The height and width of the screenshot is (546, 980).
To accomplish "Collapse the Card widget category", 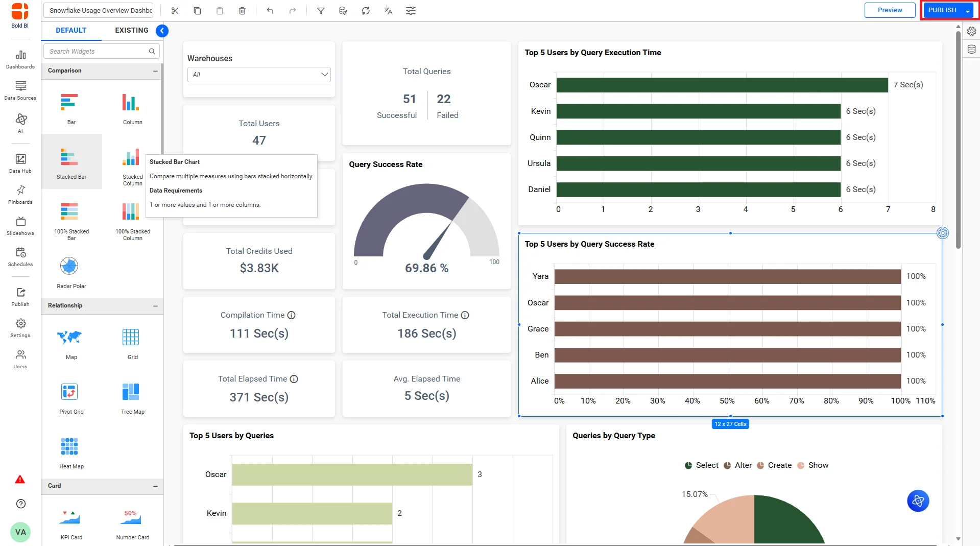I will pyautogui.click(x=155, y=486).
